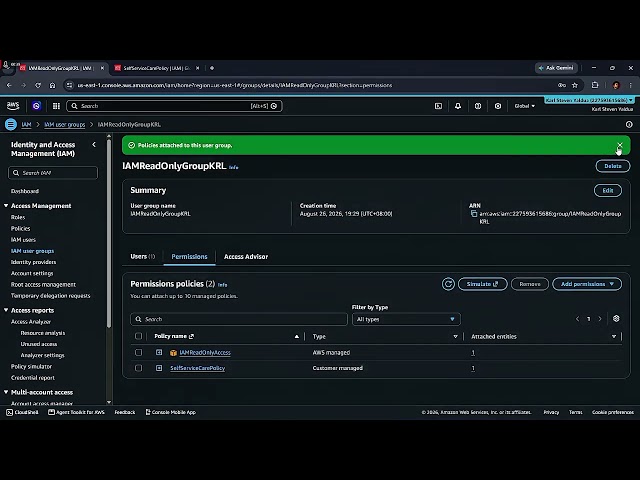Open the Filter by Type dropdown
The image size is (640, 480).
click(406, 319)
